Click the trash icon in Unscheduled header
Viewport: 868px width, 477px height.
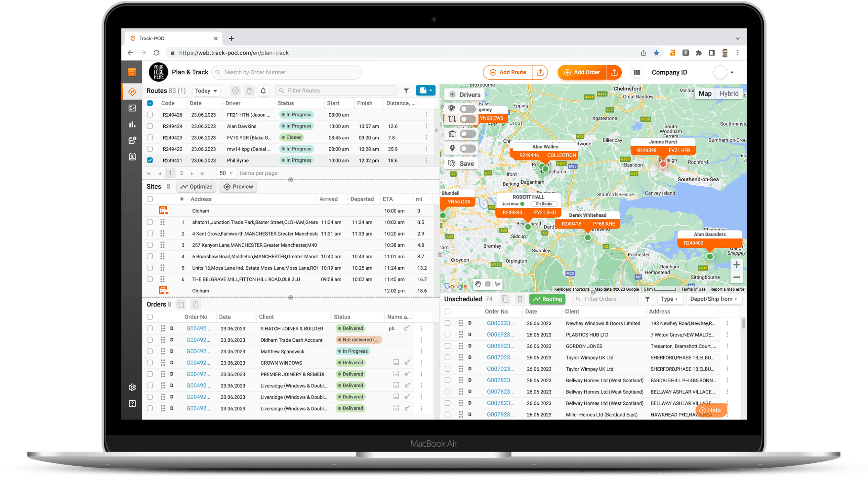click(x=519, y=299)
